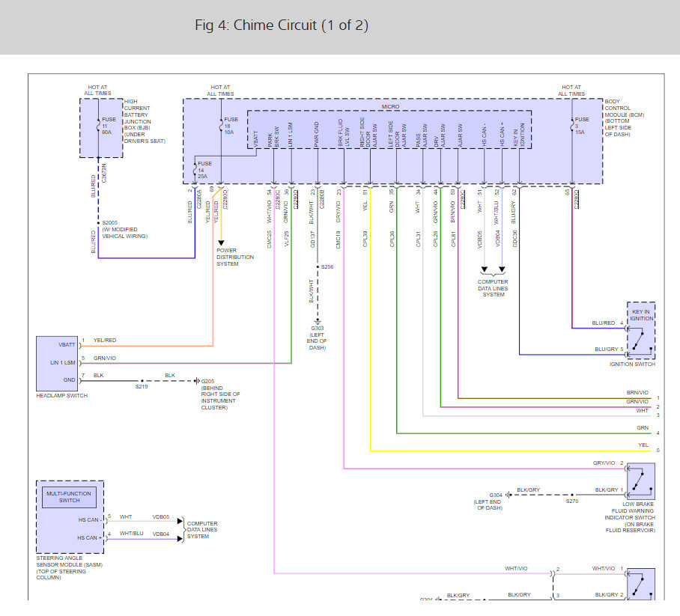
Task: Click the CPL39 circuit code
Action: click(x=365, y=239)
